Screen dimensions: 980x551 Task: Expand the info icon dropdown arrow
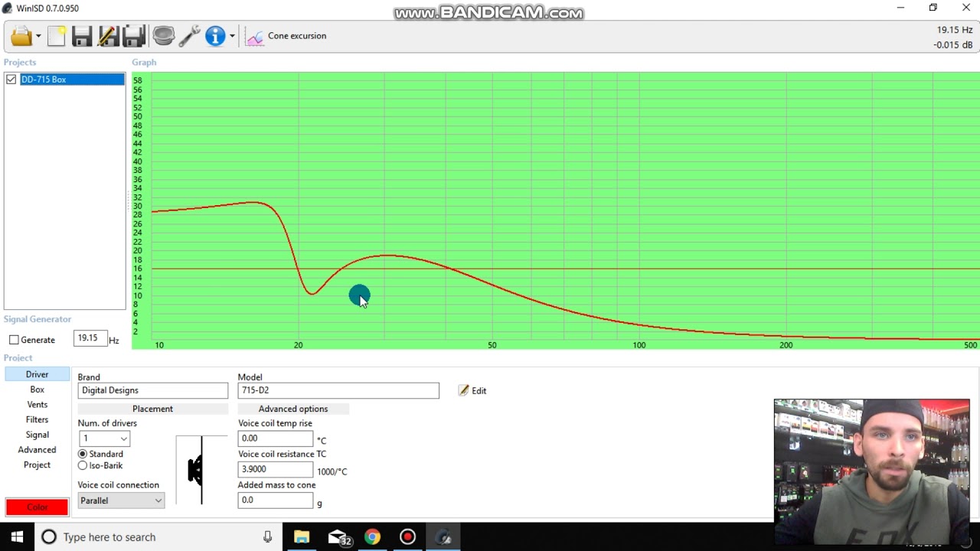[232, 36]
